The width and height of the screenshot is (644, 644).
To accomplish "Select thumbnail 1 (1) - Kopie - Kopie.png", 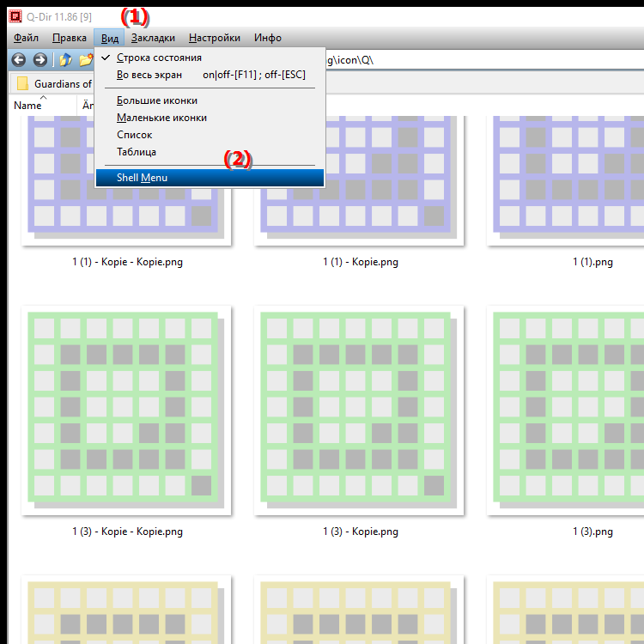I will pos(126,180).
